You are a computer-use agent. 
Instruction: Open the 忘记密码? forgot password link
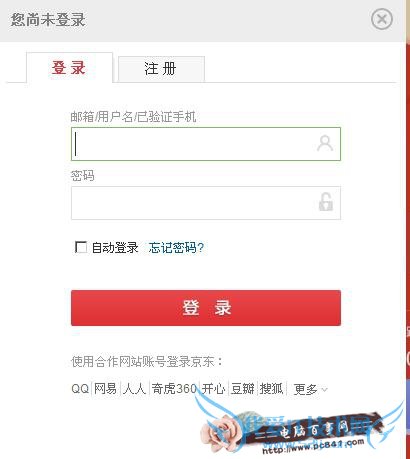click(x=176, y=248)
